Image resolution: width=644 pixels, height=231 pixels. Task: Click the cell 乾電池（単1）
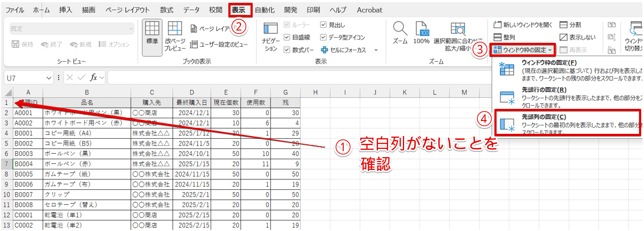pos(87,215)
